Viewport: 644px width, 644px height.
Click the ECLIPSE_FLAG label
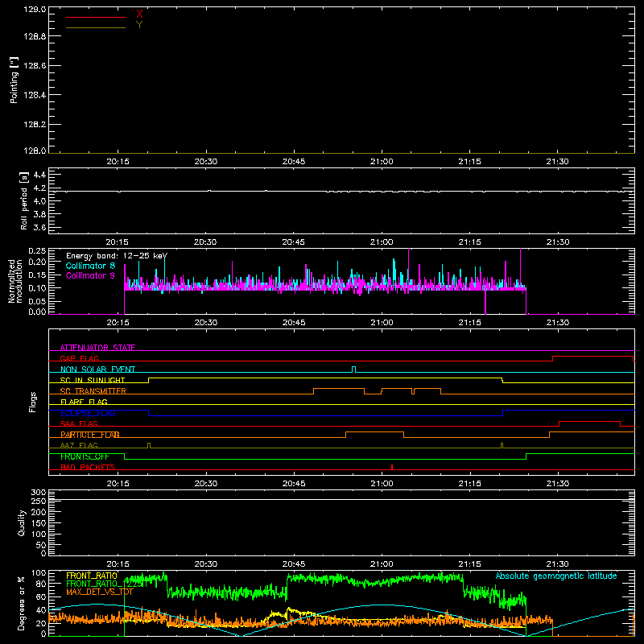[88, 413]
